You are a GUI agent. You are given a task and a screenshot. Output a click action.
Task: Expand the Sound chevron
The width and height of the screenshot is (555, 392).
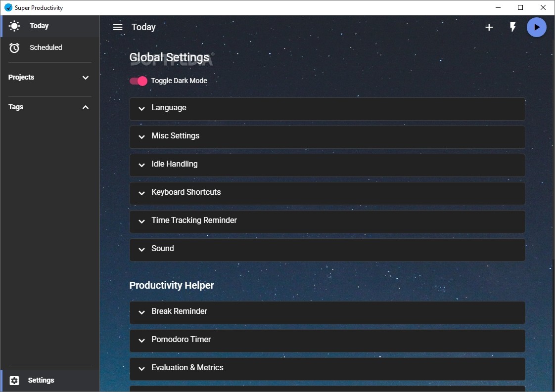tap(141, 250)
